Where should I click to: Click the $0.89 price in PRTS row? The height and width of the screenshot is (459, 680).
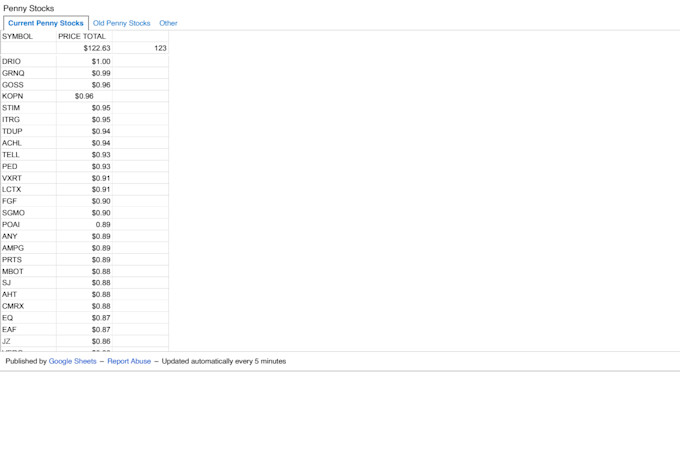coord(84,260)
